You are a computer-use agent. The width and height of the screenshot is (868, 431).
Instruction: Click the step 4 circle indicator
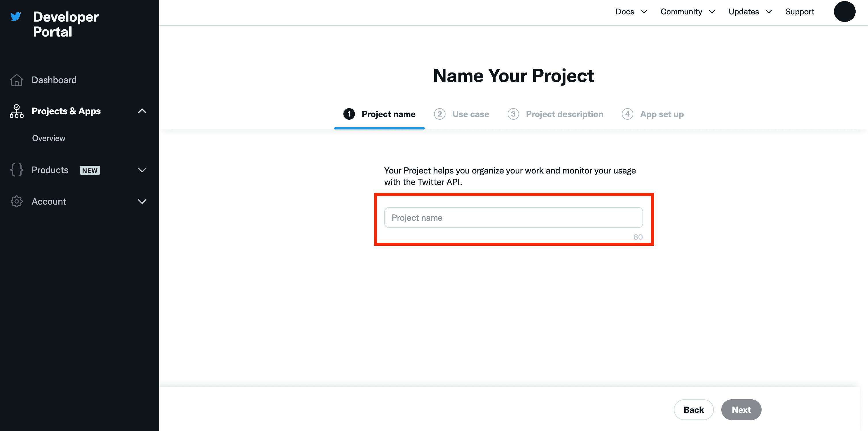coord(627,114)
